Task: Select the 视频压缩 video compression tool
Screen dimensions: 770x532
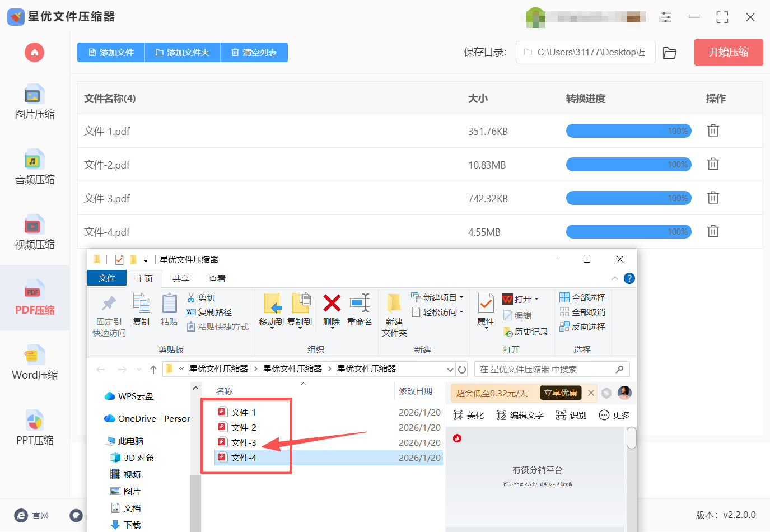Action: click(x=35, y=233)
